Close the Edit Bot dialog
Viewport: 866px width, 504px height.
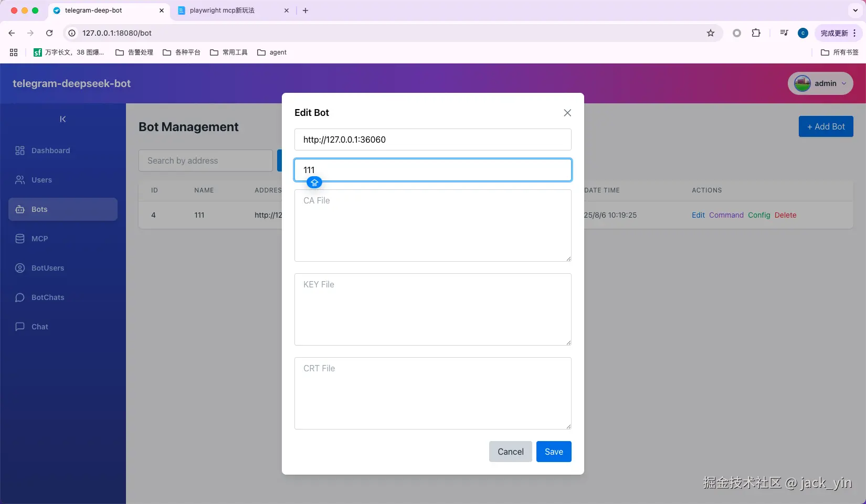coord(567,113)
